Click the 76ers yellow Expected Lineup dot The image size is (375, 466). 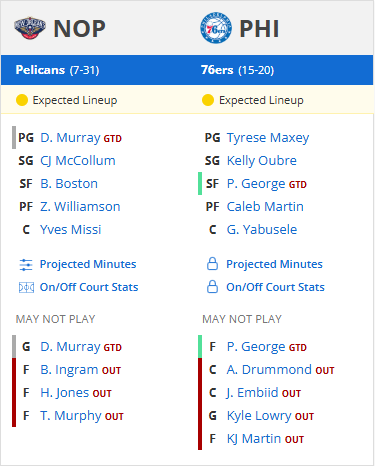(x=208, y=100)
